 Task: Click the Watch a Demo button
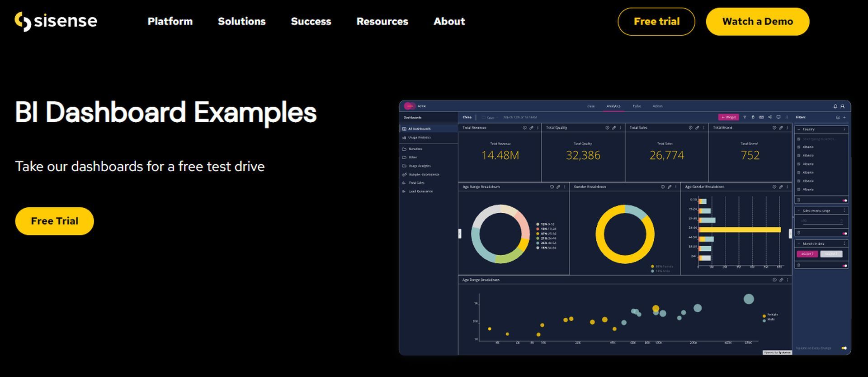758,21
